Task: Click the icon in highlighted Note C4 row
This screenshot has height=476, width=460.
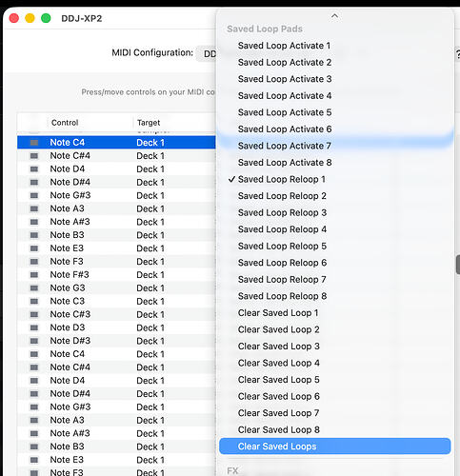Action: [x=34, y=143]
